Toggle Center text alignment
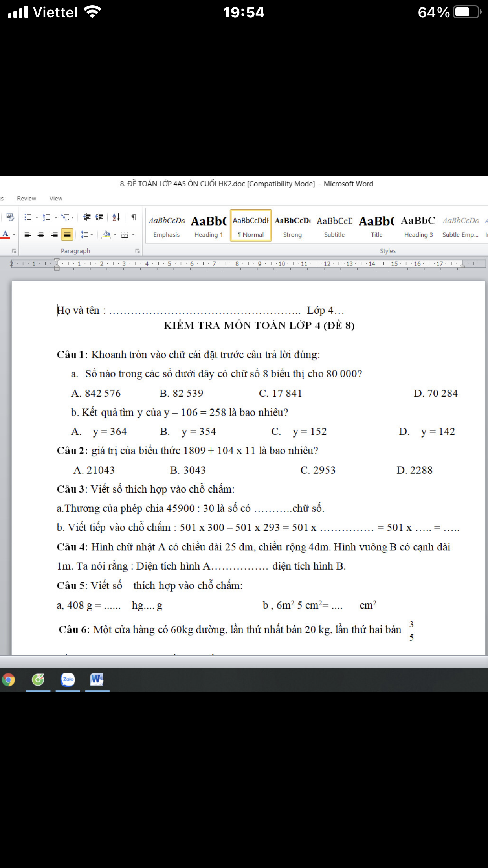The image size is (488, 868). 41,235
